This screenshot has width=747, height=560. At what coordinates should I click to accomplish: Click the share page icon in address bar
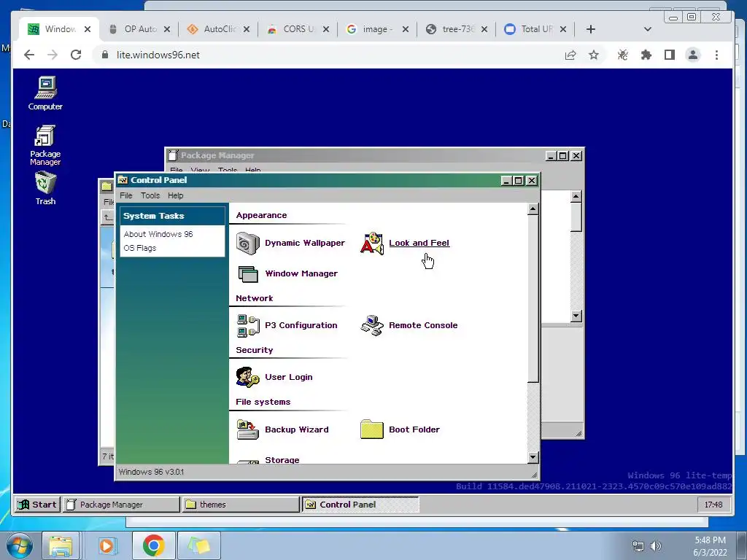click(570, 55)
